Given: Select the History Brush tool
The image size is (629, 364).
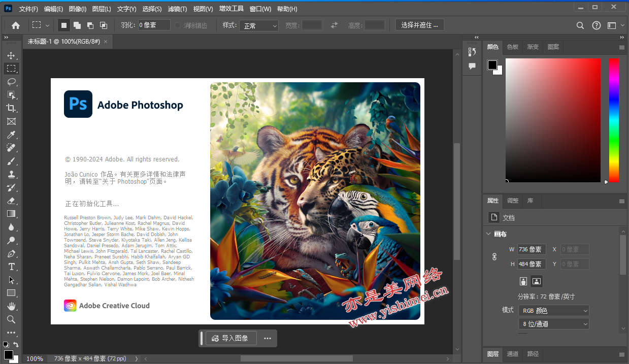Looking at the screenshot, I should 11,187.
